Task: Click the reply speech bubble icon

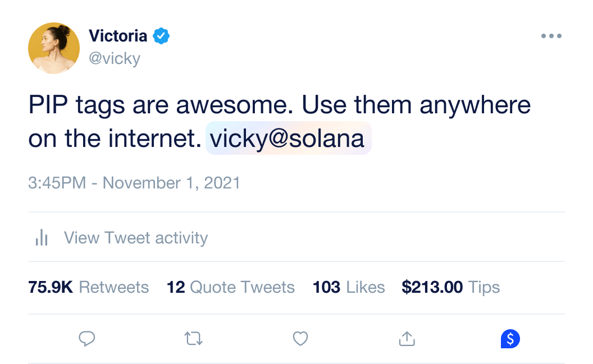Action: point(86,338)
